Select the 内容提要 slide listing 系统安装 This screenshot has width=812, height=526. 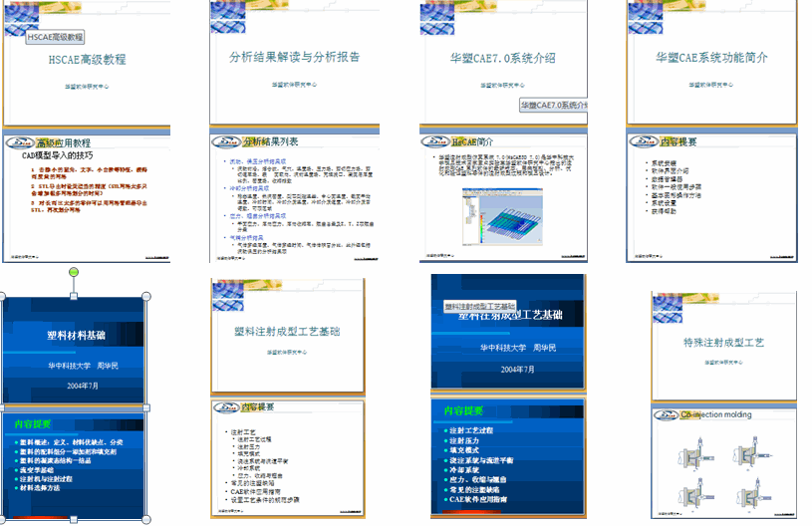[x=711, y=198]
